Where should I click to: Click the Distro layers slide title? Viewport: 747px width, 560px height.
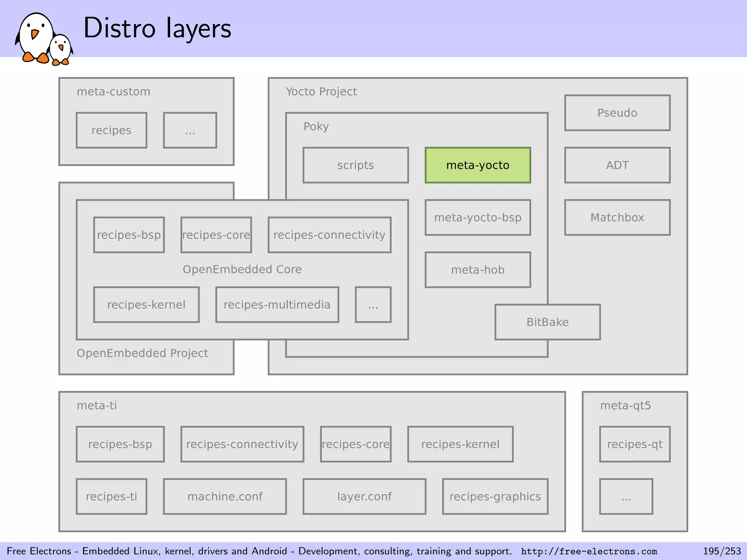point(157,28)
